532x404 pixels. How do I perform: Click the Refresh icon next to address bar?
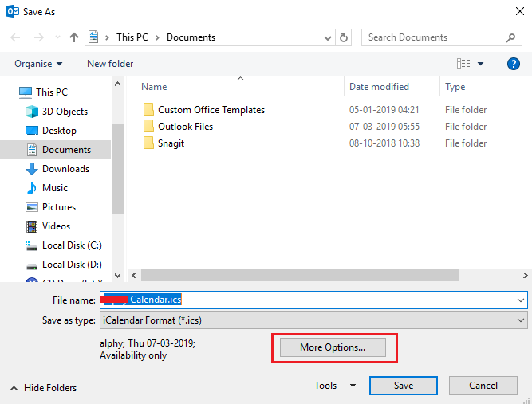point(344,37)
